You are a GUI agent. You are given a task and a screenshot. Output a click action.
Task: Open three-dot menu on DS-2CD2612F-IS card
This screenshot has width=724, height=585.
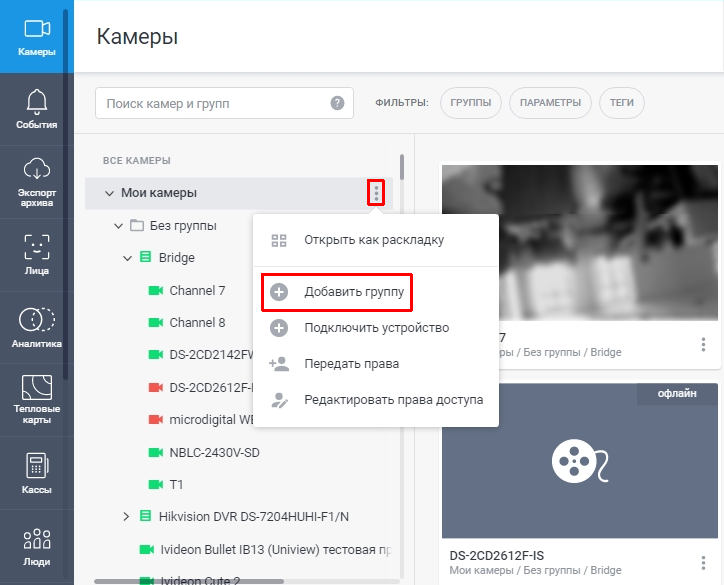click(703, 562)
